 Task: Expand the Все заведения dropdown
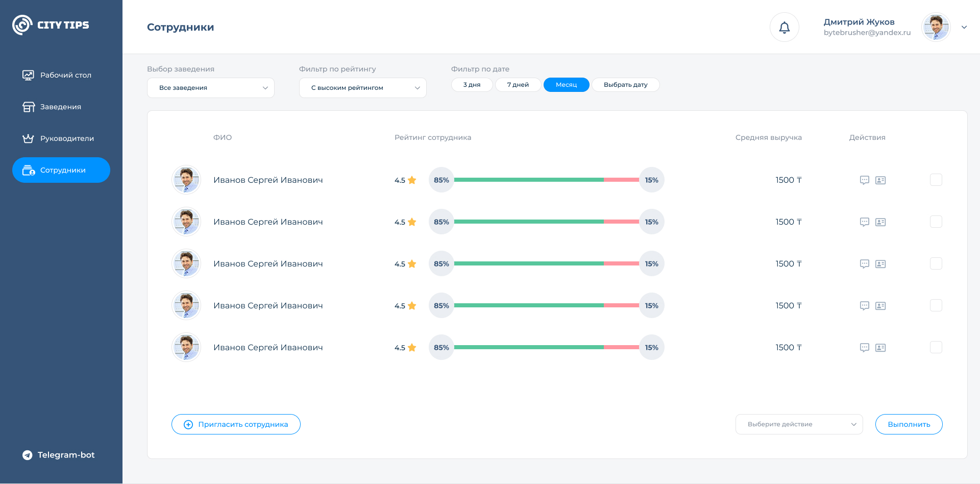(x=211, y=88)
